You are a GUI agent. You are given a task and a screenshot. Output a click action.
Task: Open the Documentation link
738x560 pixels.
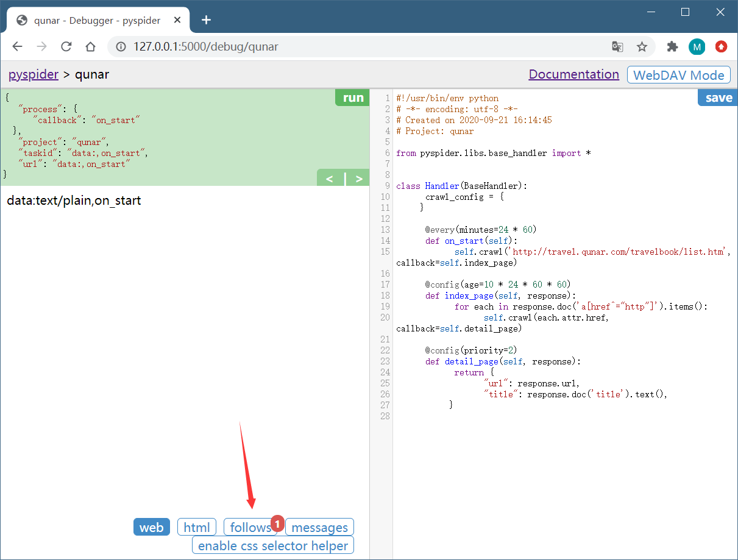573,74
